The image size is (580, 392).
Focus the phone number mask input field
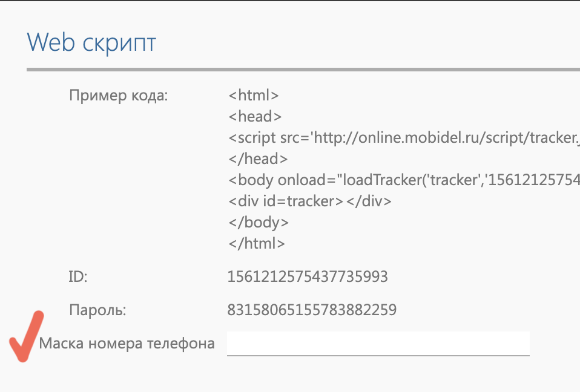pos(378,343)
